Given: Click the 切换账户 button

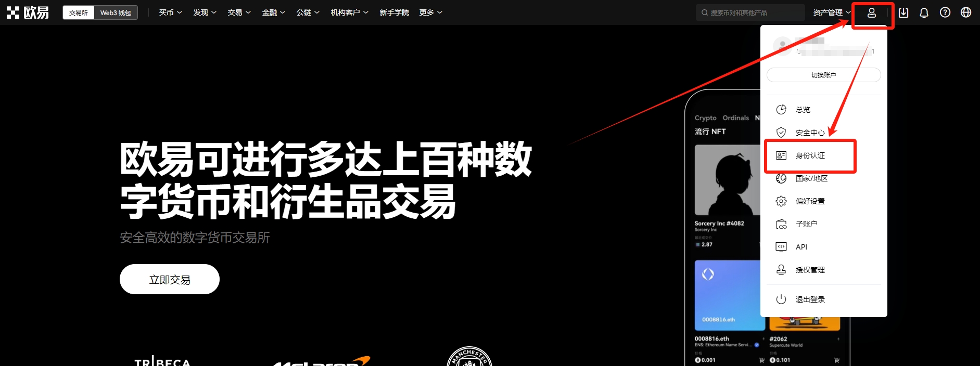Looking at the screenshot, I should (824, 75).
